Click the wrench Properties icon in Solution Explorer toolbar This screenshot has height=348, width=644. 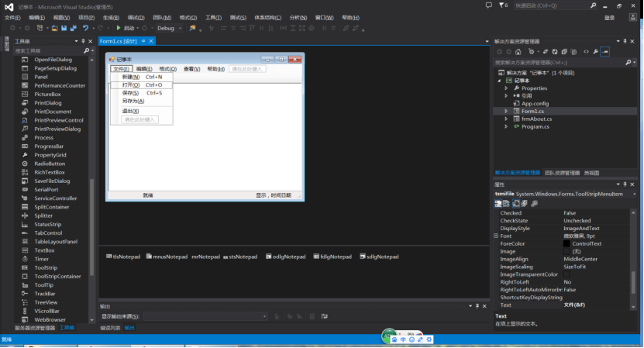[595, 52]
